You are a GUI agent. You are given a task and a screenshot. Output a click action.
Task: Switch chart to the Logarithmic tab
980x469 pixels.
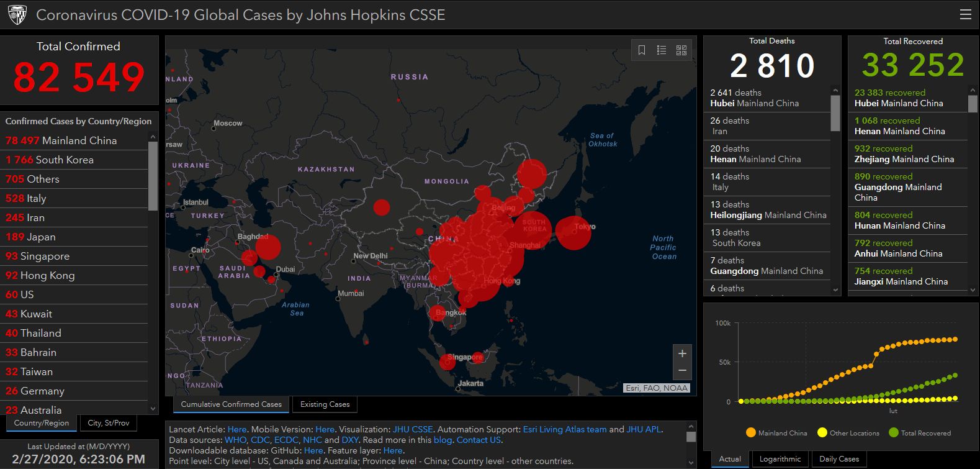pyautogui.click(x=780, y=459)
